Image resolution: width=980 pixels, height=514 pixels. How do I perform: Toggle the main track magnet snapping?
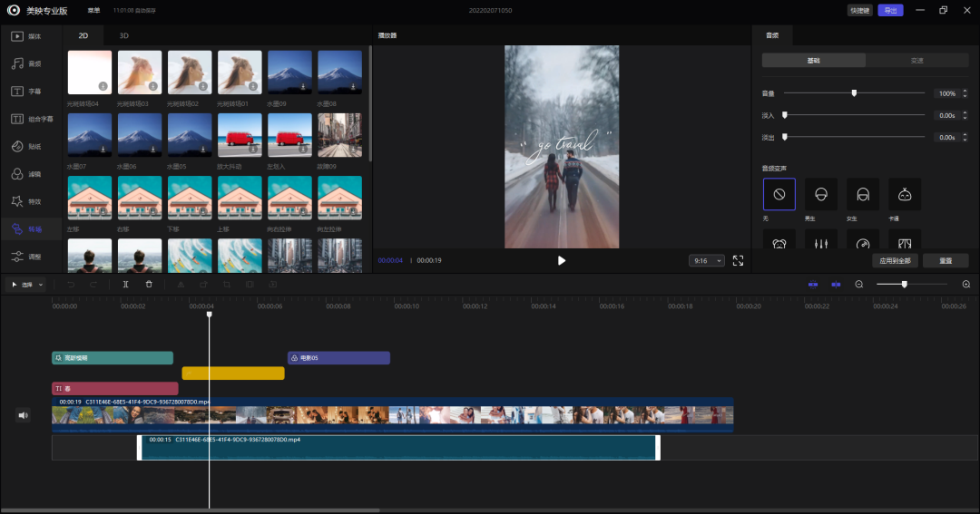coord(812,284)
